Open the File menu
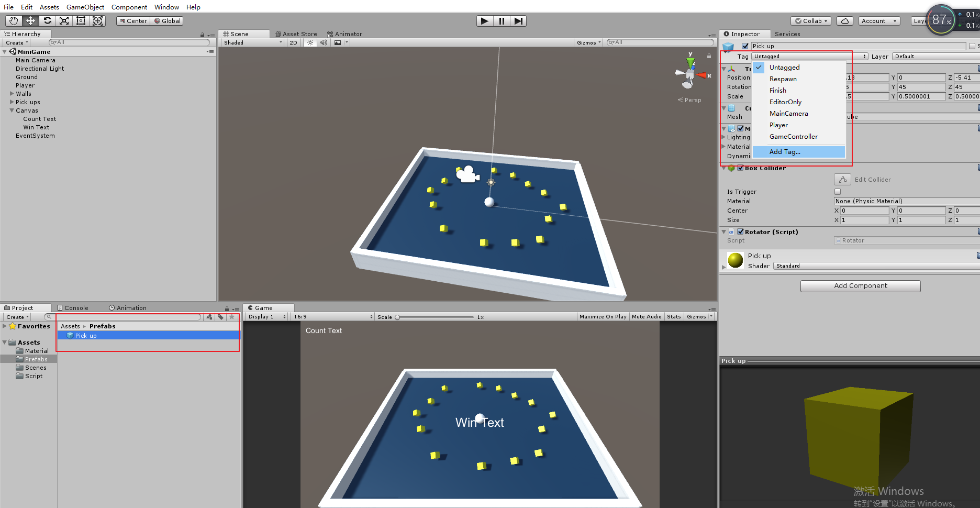Screen dimensions: 980x508 tap(9, 7)
